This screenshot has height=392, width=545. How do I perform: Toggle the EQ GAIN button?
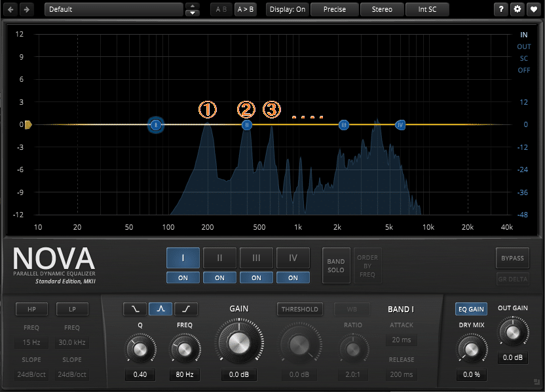tap(471, 309)
